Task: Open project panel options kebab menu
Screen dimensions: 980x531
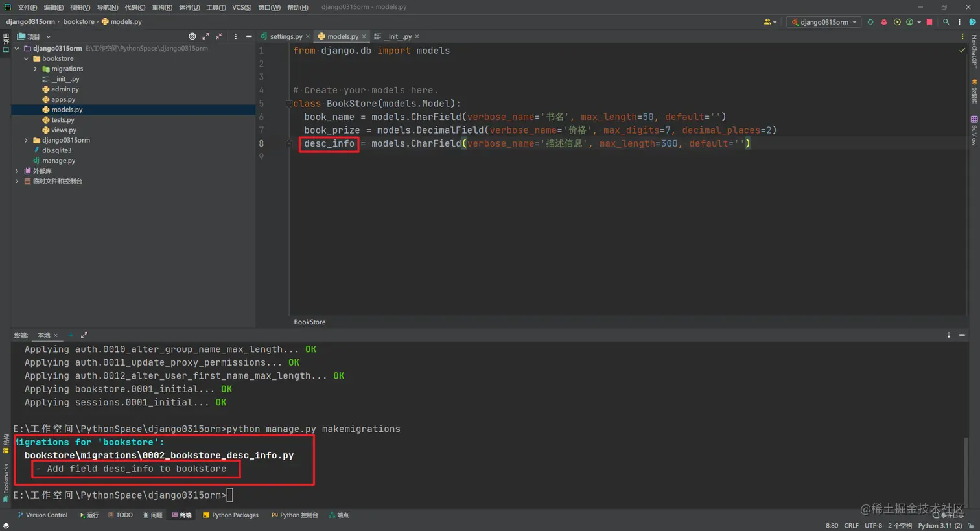Action: pos(235,36)
